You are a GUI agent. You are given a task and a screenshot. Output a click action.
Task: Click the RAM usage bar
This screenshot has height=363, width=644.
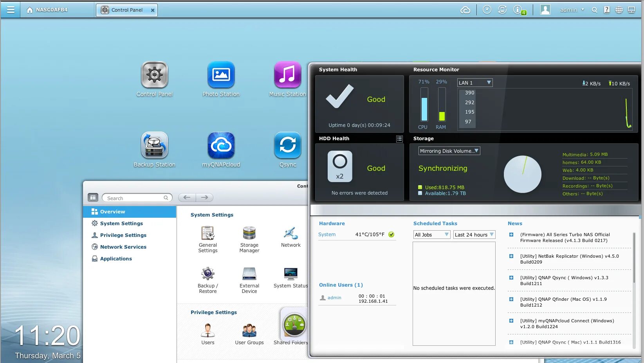point(442,105)
